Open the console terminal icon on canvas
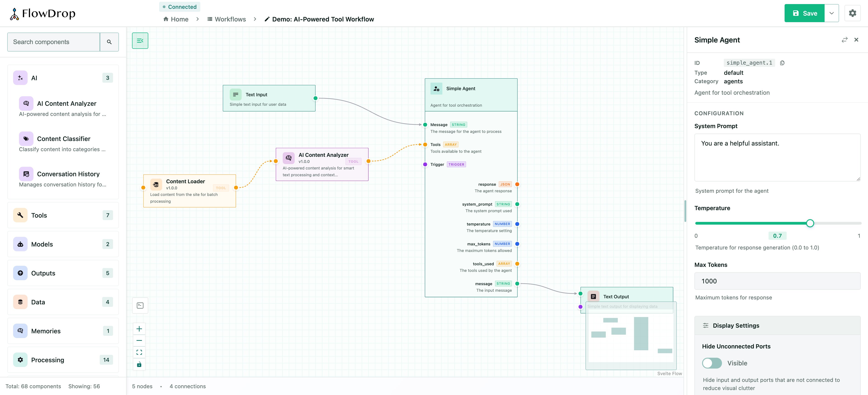 pos(140,306)
